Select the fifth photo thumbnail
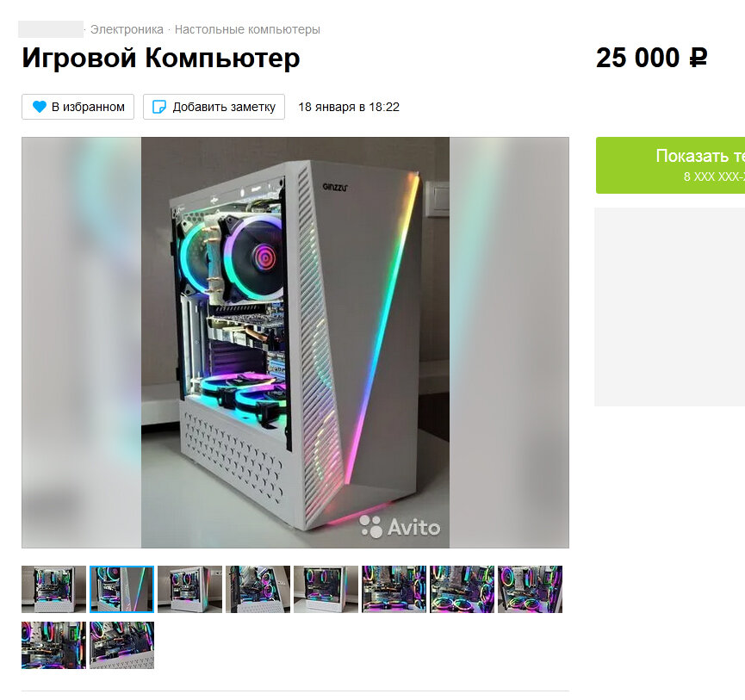 (x=326, y=589)
